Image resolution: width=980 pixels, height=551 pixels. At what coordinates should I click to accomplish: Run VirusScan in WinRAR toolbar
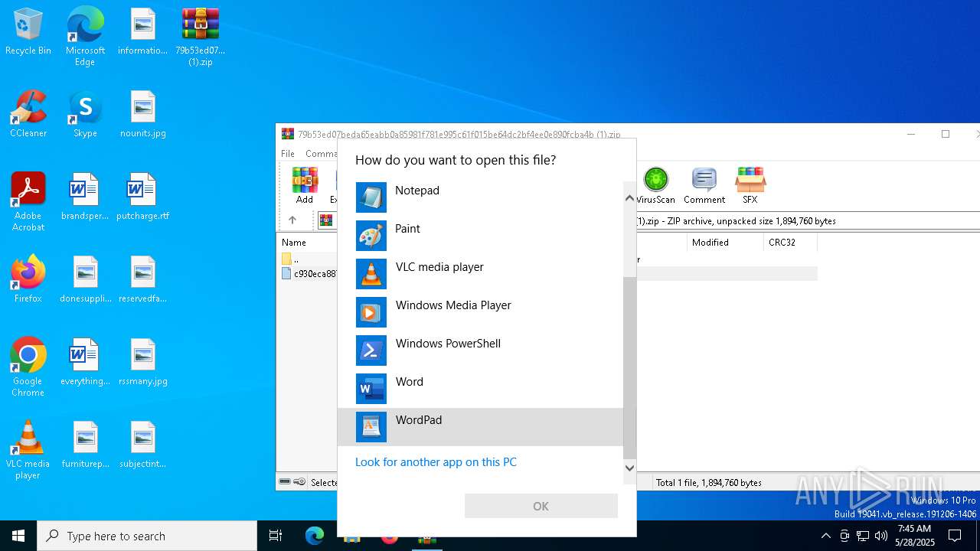655,186
